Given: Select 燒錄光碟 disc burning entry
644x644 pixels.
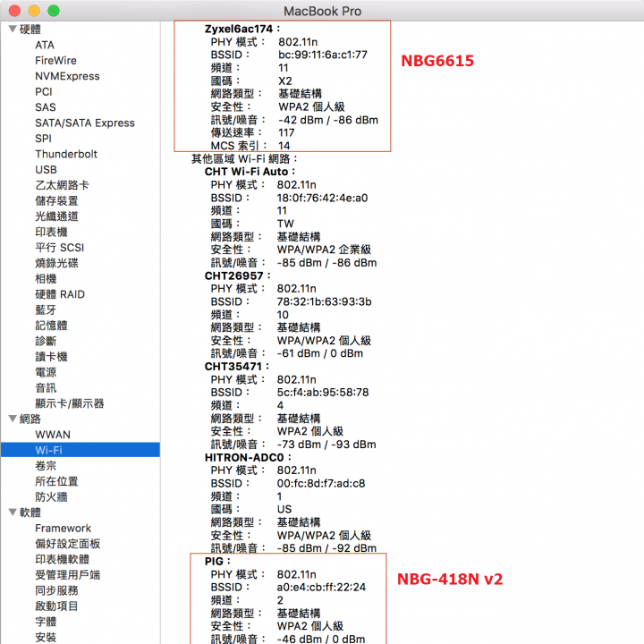Looking at the screenshot, I should [56, 263].
